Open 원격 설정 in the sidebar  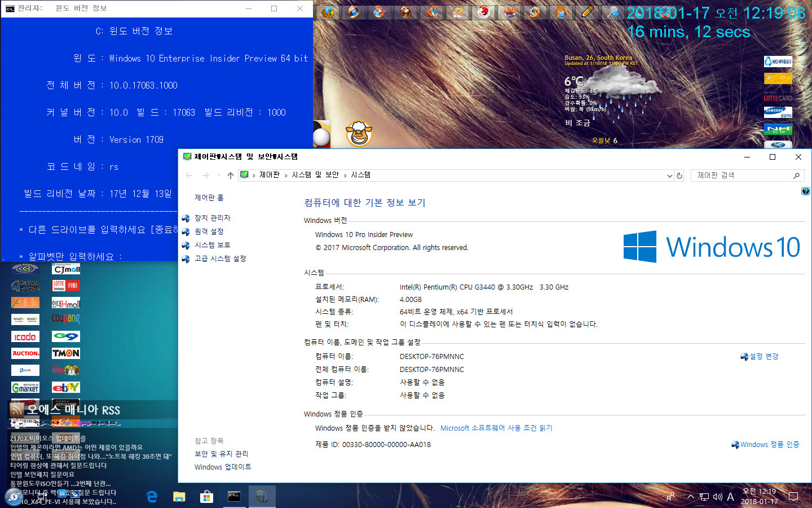point(209,231)
